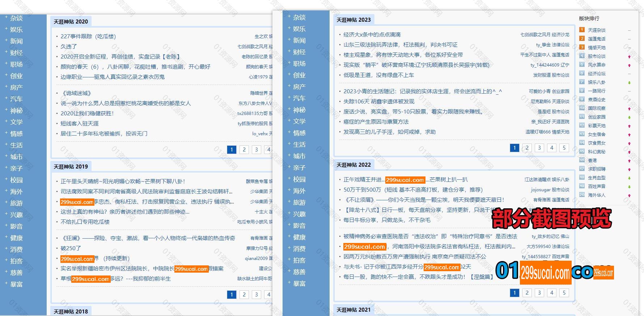Image resolution: width=644 pixels, height=316 pixels.
Task: Select current page 1 of 天涯神贴 2022
Action: pos(514,293)
